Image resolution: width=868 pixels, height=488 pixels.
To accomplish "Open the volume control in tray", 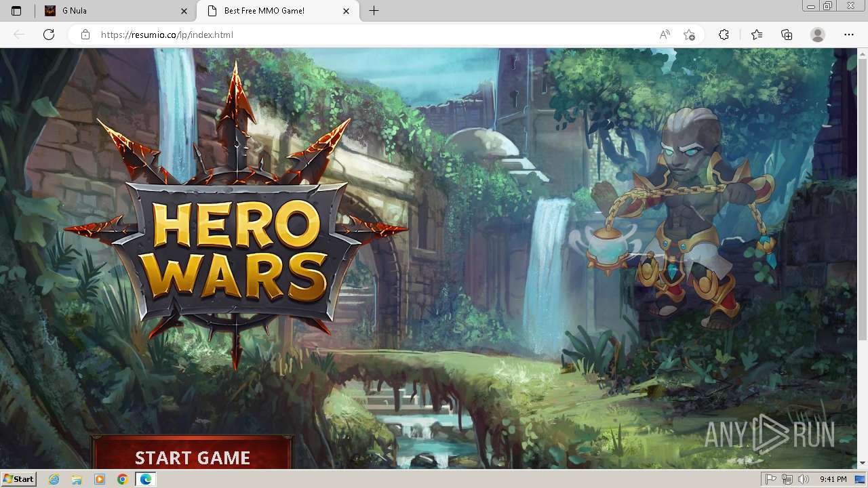I will (x=804, y=479).
